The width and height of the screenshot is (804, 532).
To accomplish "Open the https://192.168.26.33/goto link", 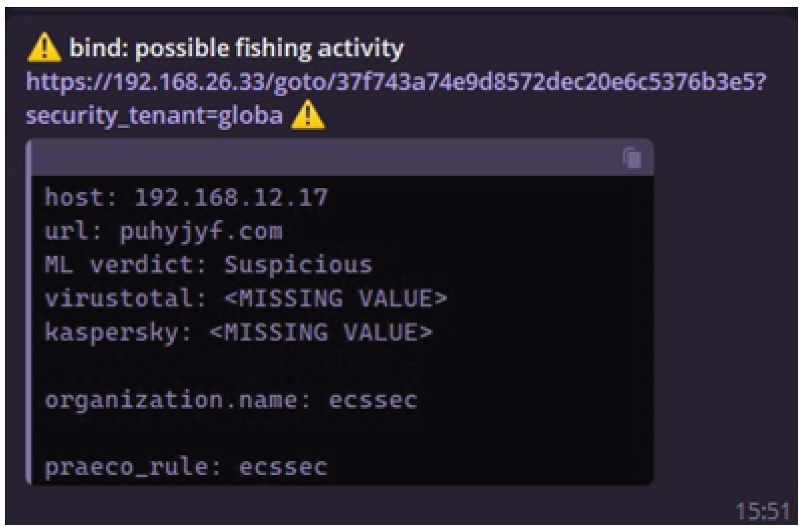I will point(396,81).
